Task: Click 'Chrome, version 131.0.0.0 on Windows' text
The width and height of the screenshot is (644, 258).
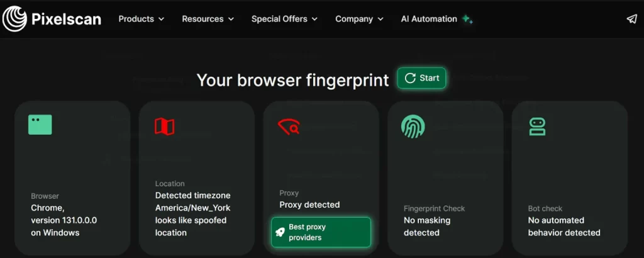Action: [64, 220]
